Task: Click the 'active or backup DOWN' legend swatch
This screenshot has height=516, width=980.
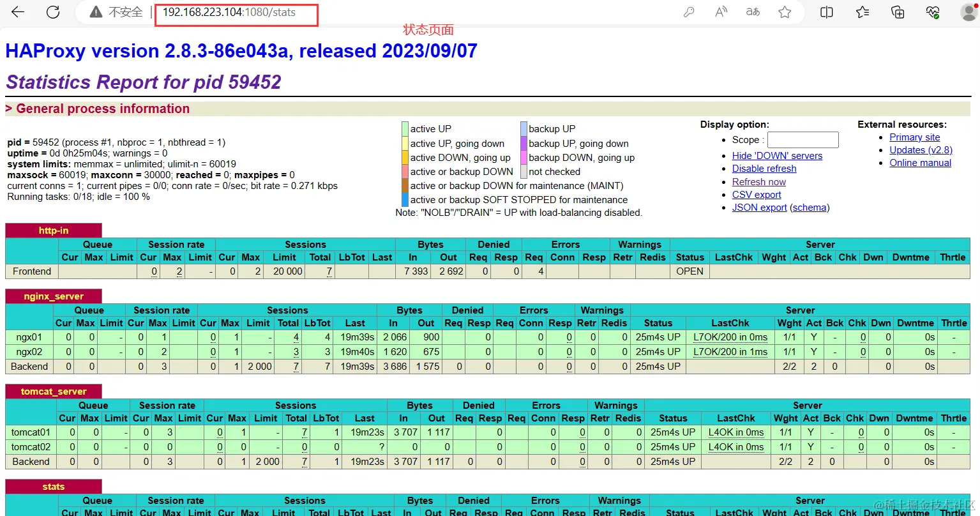Action: coord(405,172)
